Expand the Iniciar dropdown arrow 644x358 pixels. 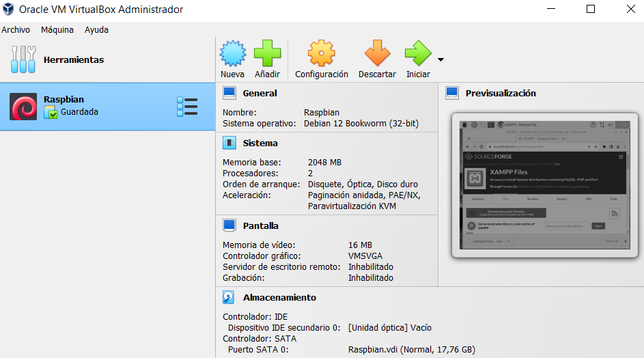point(440,59)
